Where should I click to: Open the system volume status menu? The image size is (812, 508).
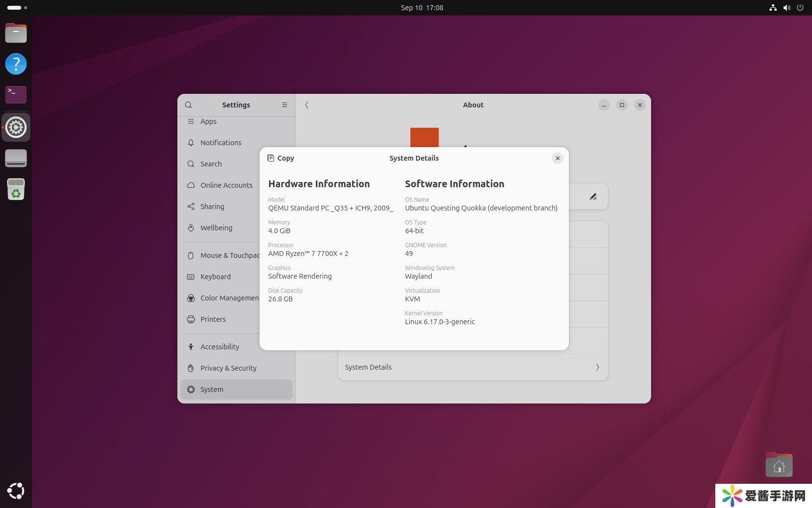point(786,8)
